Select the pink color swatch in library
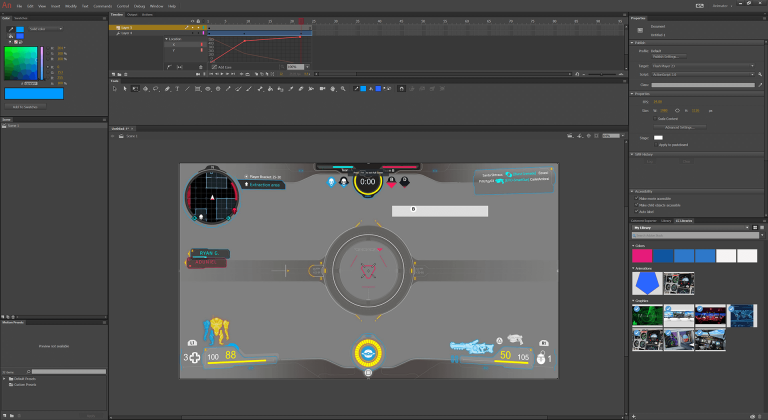Image resolution: width=768 pixels, height=420 pixels. tap(641, 256)
